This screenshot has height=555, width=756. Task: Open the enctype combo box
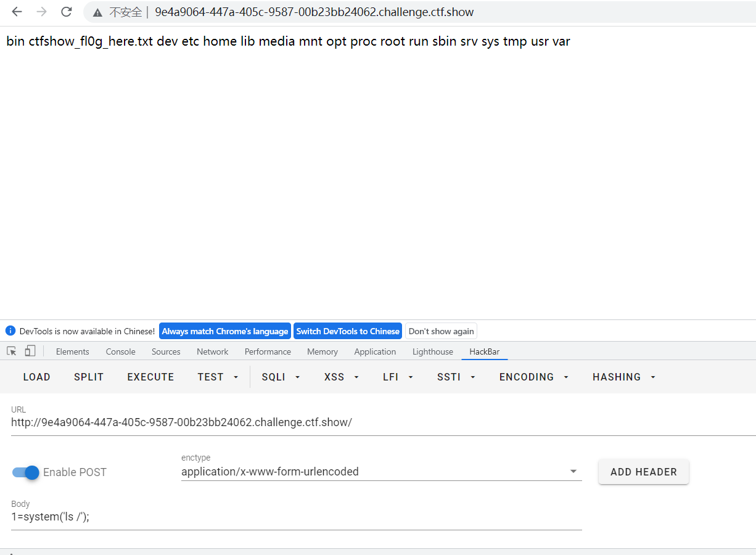coord(381,472)
